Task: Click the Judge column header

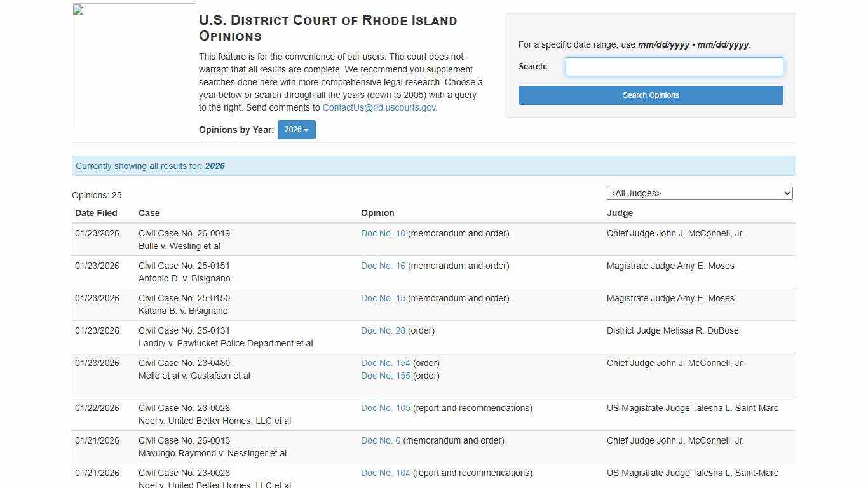Action: (x=620, y=213)
